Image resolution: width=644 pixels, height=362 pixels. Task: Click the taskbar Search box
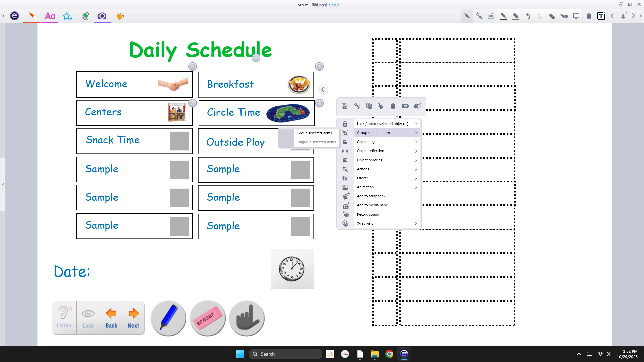click(x=285, y=354)
